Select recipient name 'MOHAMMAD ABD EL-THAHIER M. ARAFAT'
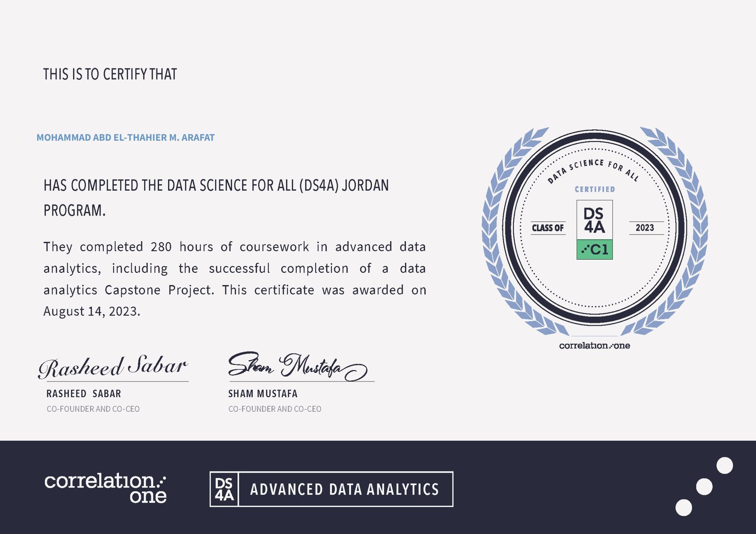Viewport: 756px width, 534px height. tap(126, 137)
